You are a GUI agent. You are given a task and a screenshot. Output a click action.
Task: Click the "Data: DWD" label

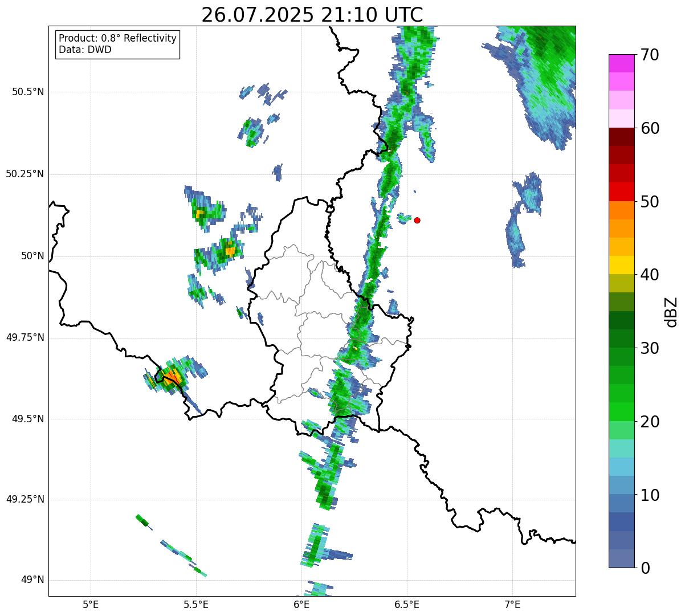[x=85, y=50]
